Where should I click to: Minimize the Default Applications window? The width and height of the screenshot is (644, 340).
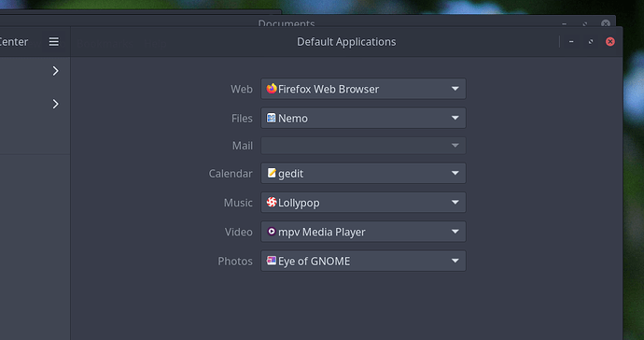tap(571, 41)
